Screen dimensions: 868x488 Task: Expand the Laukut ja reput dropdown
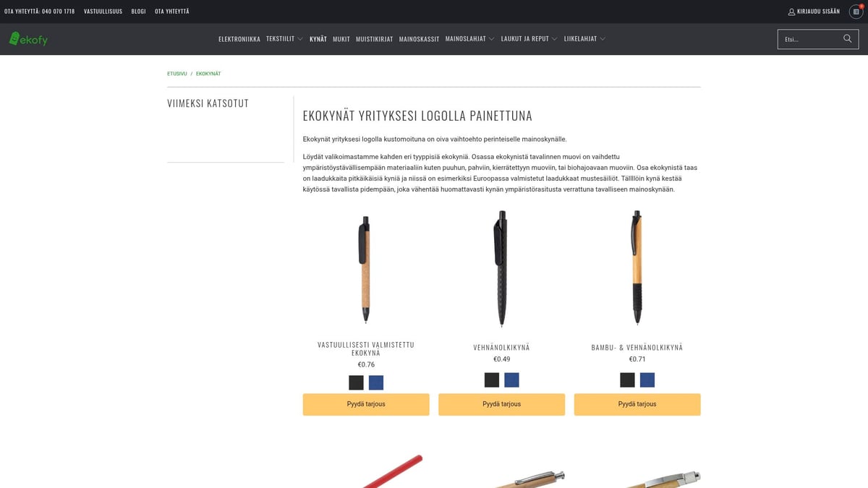(x=529, y=39)
